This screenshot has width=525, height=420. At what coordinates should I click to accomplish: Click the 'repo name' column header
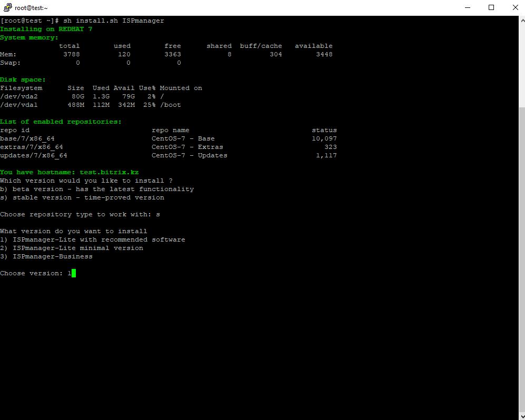click(171, 130)
